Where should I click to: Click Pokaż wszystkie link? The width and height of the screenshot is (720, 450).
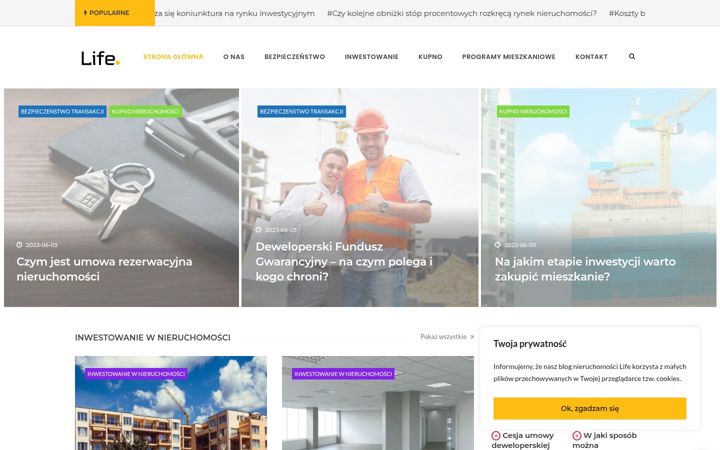pos(447,337)
